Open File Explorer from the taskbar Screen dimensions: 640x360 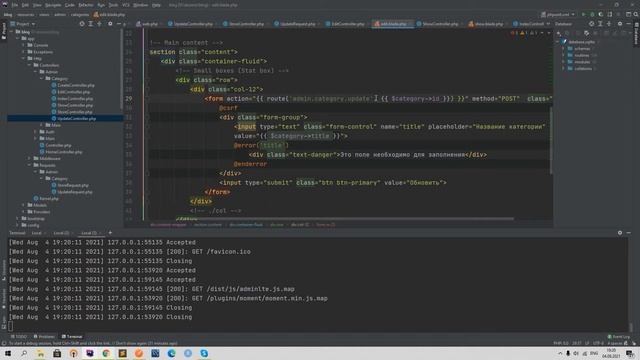tap(41, 353)
